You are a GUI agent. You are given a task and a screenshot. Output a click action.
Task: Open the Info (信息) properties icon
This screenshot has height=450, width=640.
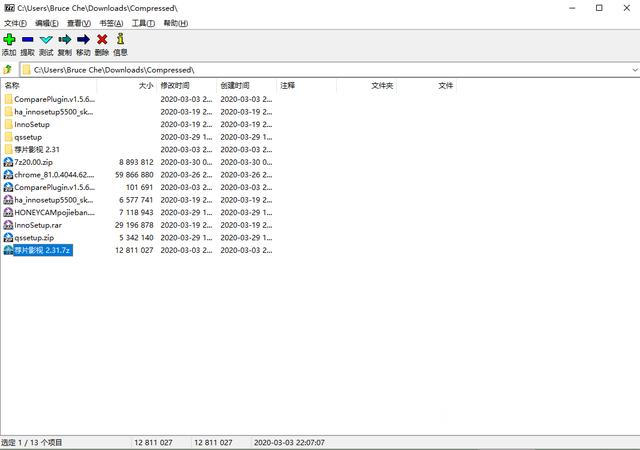coord(120,40)
